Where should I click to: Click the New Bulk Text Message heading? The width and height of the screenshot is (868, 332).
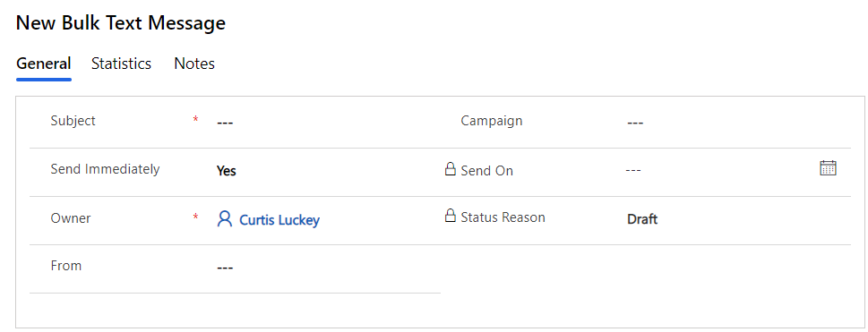[x=121, y=23]
